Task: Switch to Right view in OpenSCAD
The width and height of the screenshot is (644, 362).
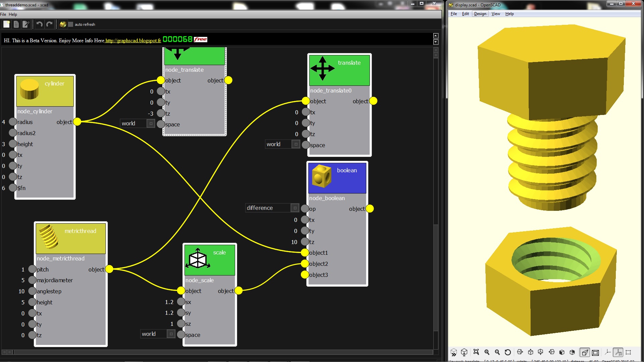Action: tap(520, 352)
